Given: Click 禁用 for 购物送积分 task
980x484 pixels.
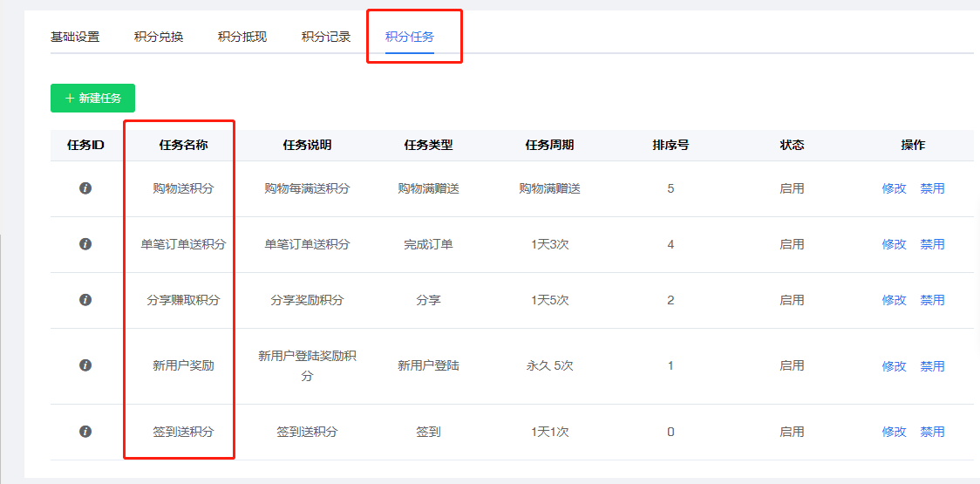Looking at the screenshot, I should pos(932,188).
